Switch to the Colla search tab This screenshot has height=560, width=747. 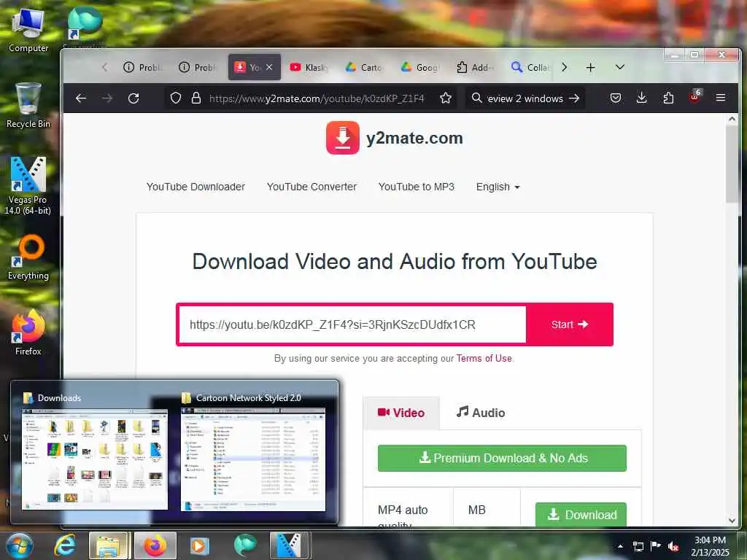pyautogui.click(x=530, y=68)
